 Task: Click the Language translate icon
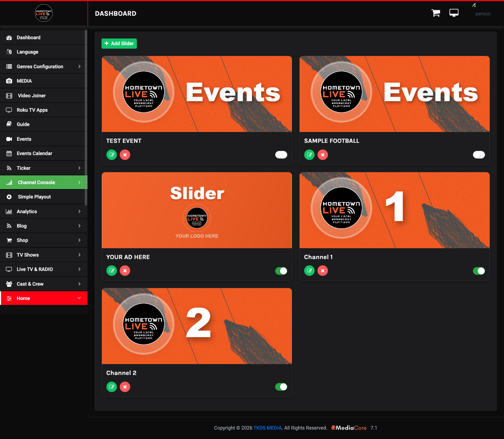pos(9,52)
